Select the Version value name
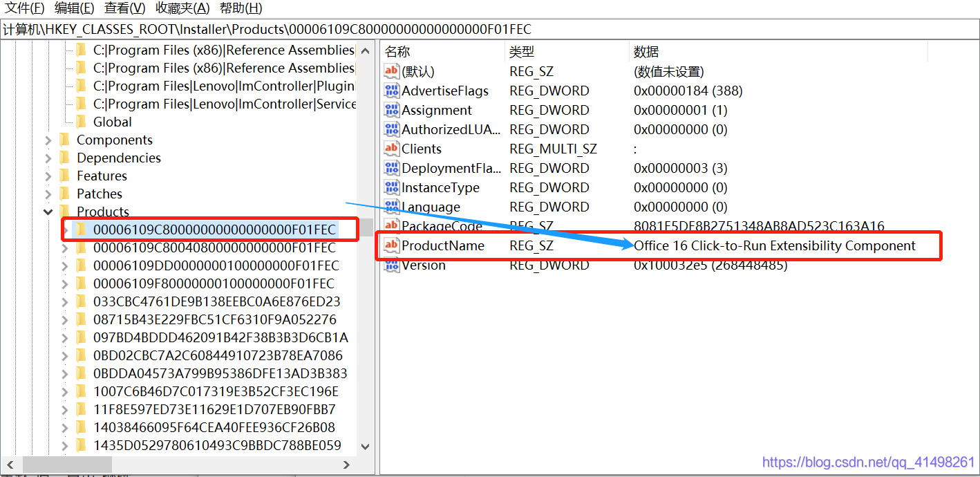This screenshot has height=477, width=980. [424, 265]
